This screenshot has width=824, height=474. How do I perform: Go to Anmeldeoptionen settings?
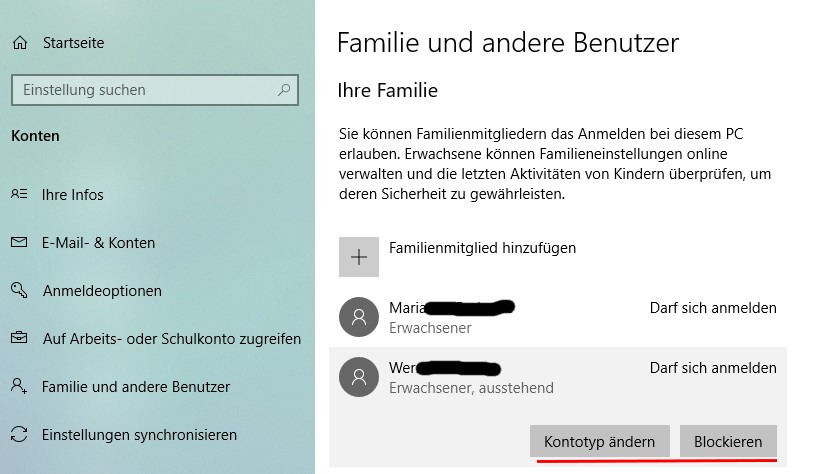102,291
